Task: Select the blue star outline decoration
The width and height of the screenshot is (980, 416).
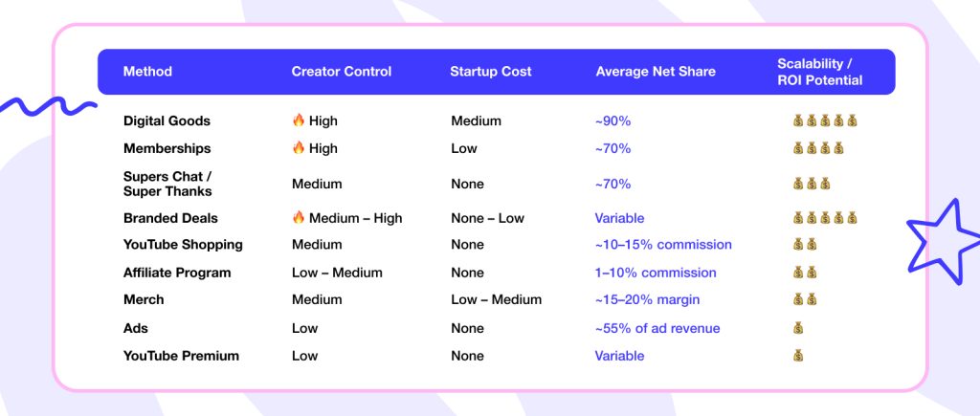Action: click(942, 238)
